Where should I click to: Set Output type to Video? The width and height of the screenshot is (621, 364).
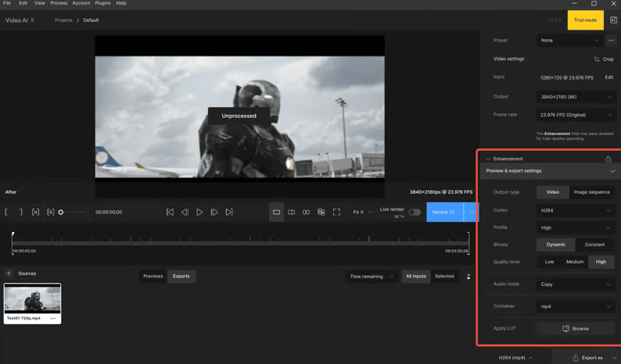[553, 192]
